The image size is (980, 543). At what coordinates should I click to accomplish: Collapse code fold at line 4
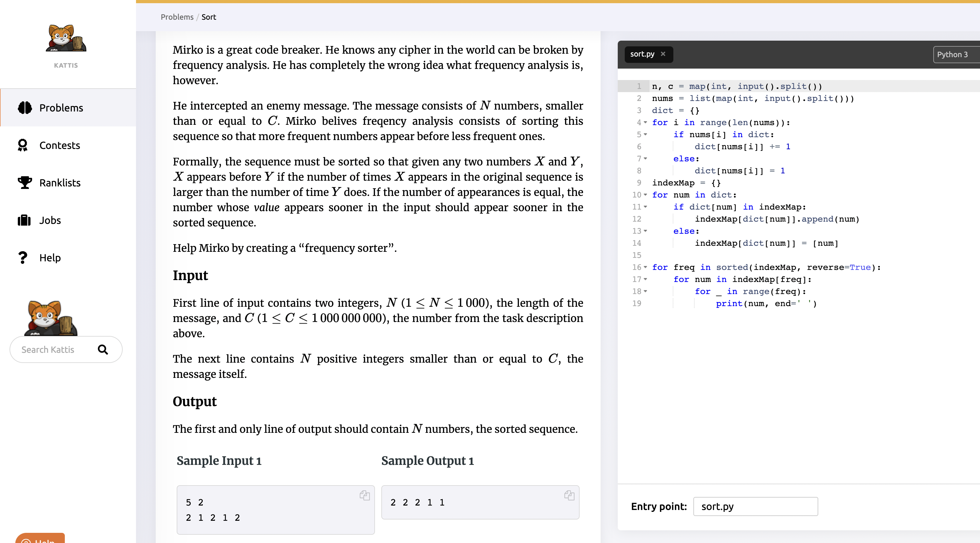pos(646,123)
